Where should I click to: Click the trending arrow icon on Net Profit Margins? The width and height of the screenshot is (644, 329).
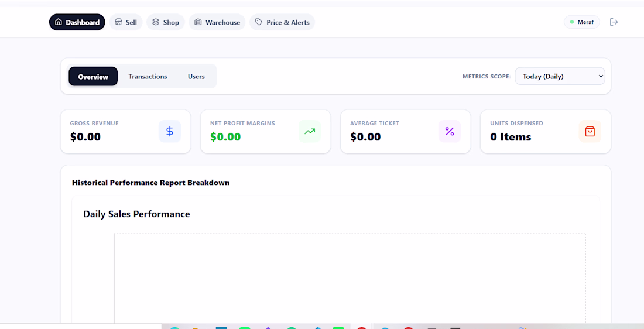coord(310,132)
